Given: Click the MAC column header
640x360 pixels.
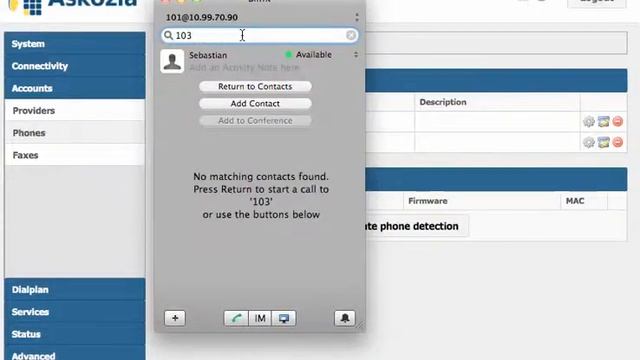Looking at the screenshot, I should click(575, 201).
